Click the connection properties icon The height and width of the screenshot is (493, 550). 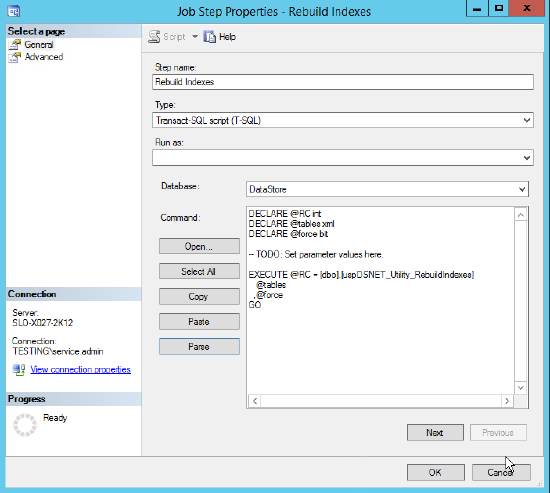19,369
